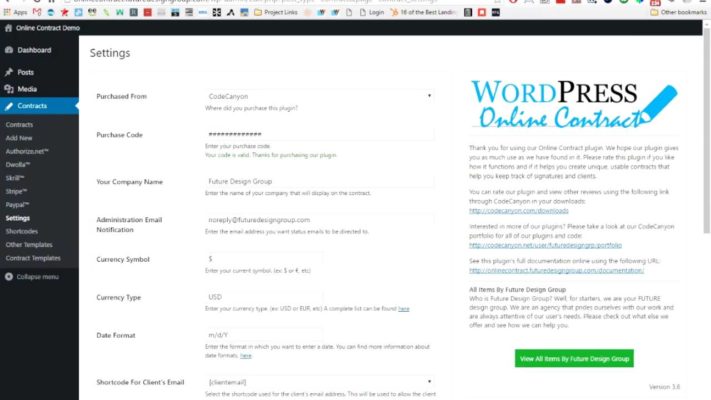The image size is (711, 400).
Task: Click the 'All Items By Future Design Group' heading
Action: pyautogui.click(x=517, y=289)
